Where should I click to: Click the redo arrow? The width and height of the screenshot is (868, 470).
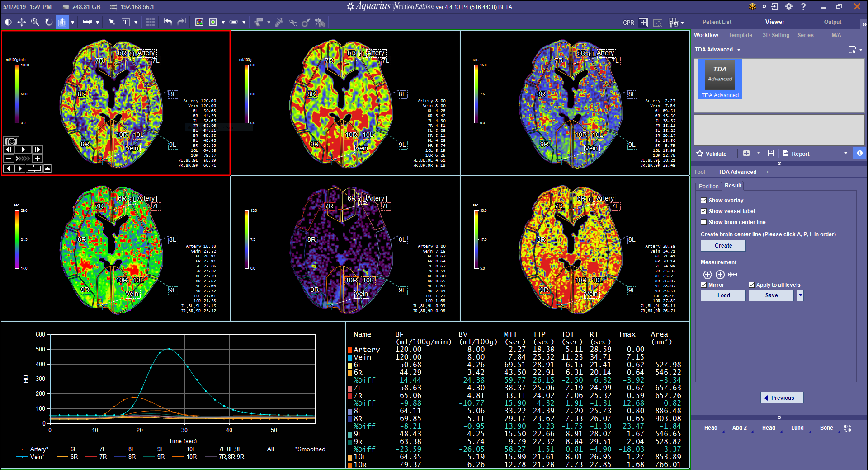click(x=182, y=22)
